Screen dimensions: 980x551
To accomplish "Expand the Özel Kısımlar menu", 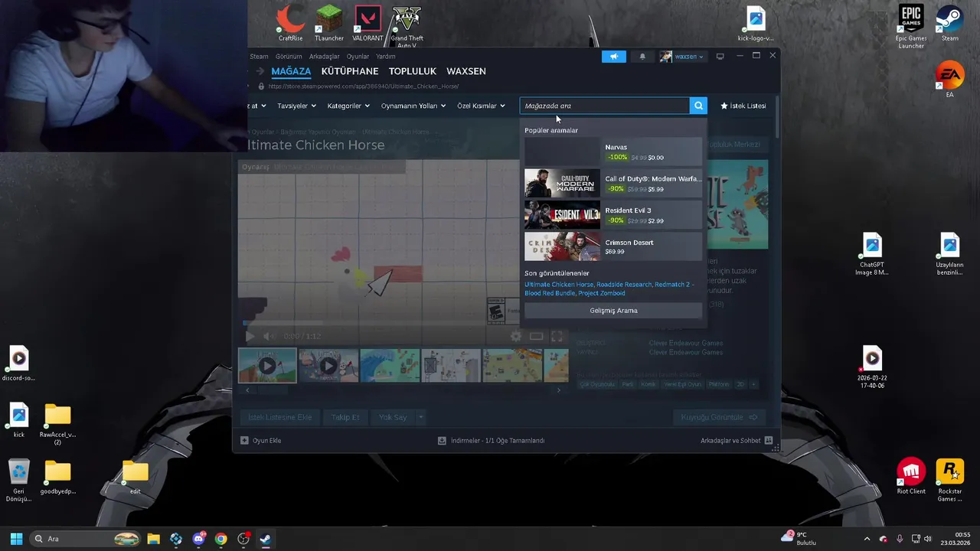I will [x=481, y=106].
